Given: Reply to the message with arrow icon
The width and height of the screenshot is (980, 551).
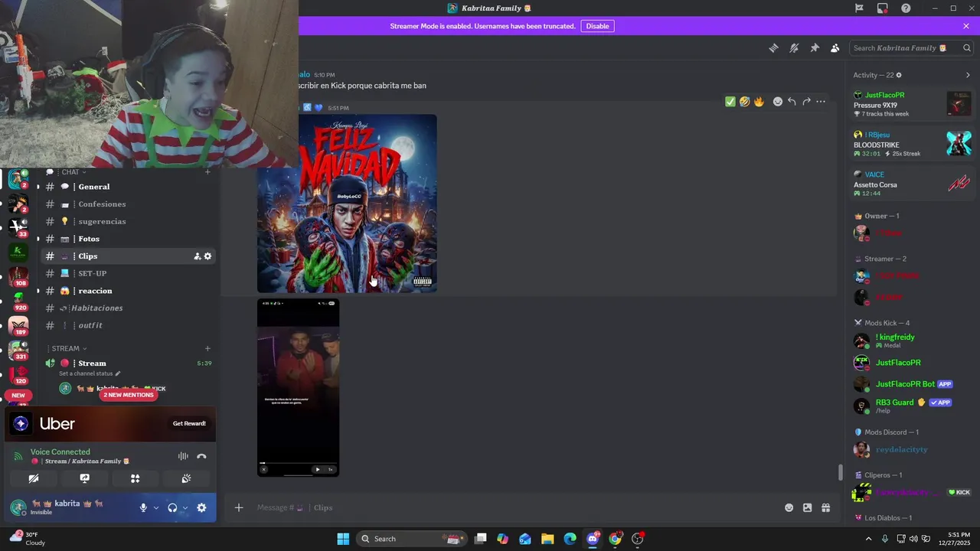Looking at the screenshot, I should point(792,102).
